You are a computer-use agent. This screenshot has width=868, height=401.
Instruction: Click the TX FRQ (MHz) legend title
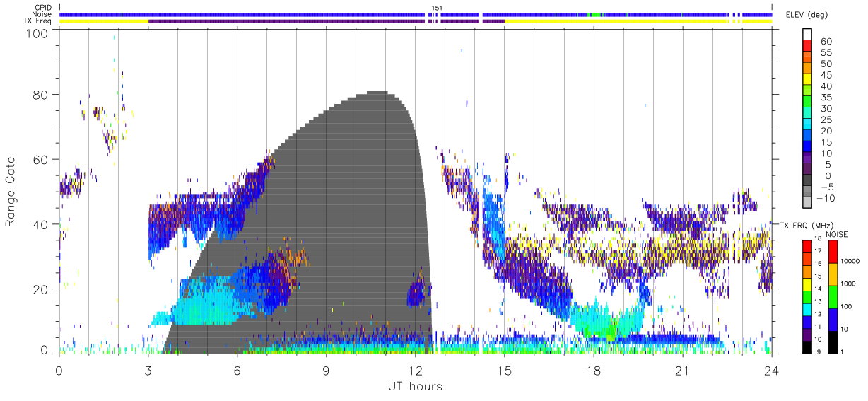click(x=805, y=225)
